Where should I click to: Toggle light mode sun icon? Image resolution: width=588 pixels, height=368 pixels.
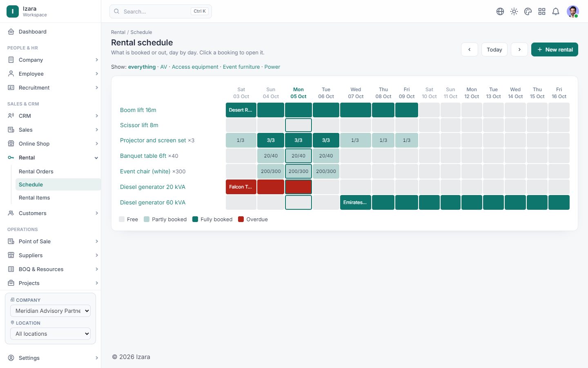pos(514,11)
